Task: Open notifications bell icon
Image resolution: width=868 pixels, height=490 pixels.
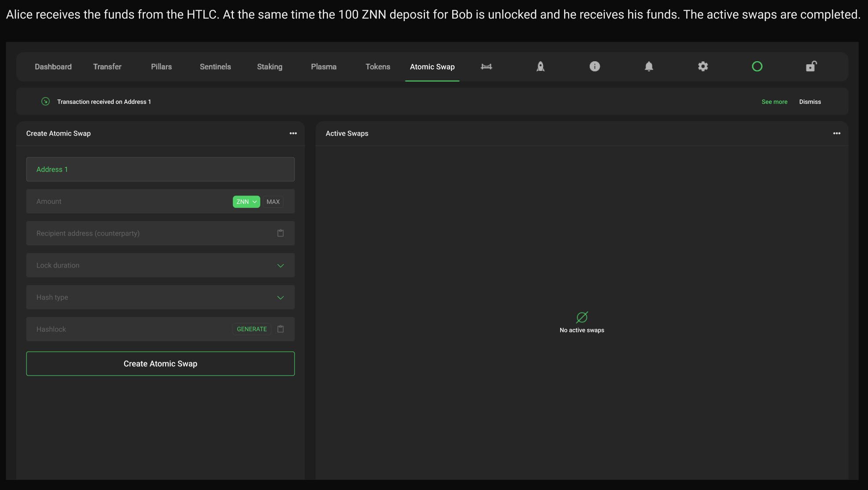Action: click(x=649, y=66)
